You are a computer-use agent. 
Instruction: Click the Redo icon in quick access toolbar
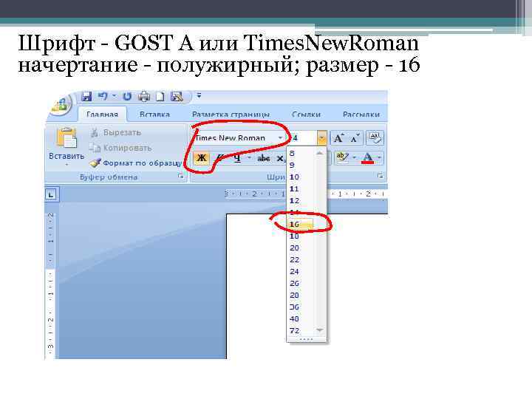[x=127, y=96]
